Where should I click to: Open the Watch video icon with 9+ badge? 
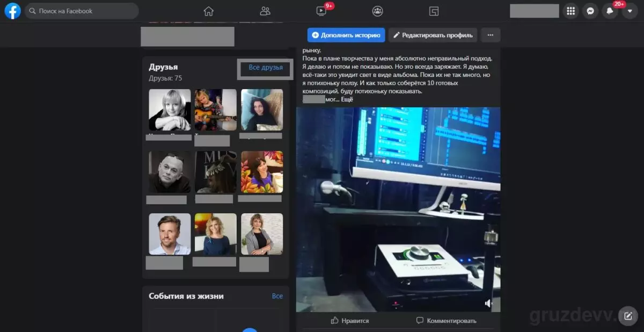tap(322, 11)
